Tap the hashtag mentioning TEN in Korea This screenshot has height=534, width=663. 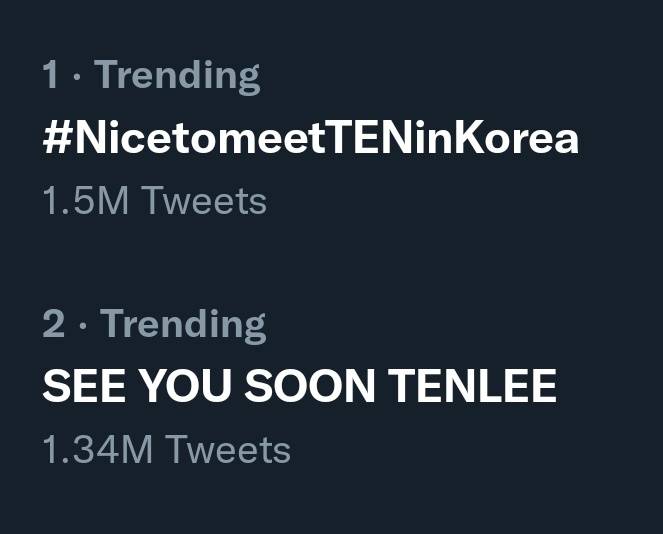tap(310, 138)
